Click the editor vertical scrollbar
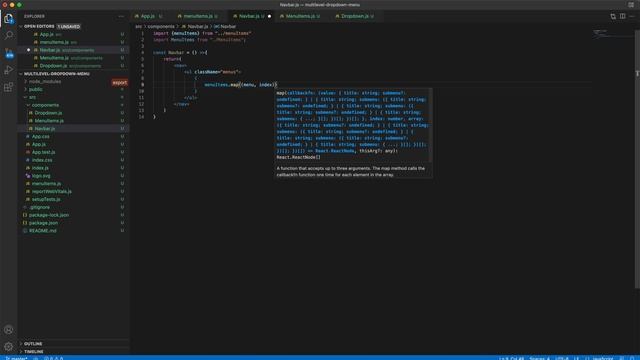 [637, 159]
